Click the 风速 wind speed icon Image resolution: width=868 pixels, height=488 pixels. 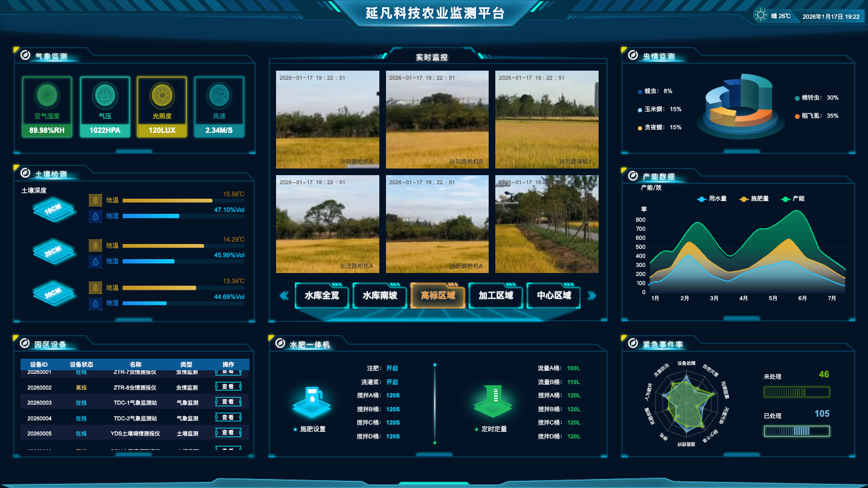click(x=219, y=95)
